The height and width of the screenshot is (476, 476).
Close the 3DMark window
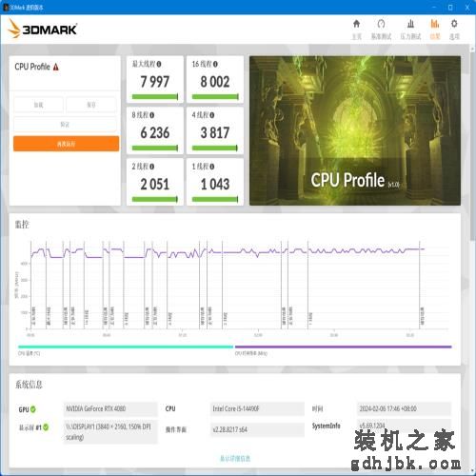coord(467,7)
